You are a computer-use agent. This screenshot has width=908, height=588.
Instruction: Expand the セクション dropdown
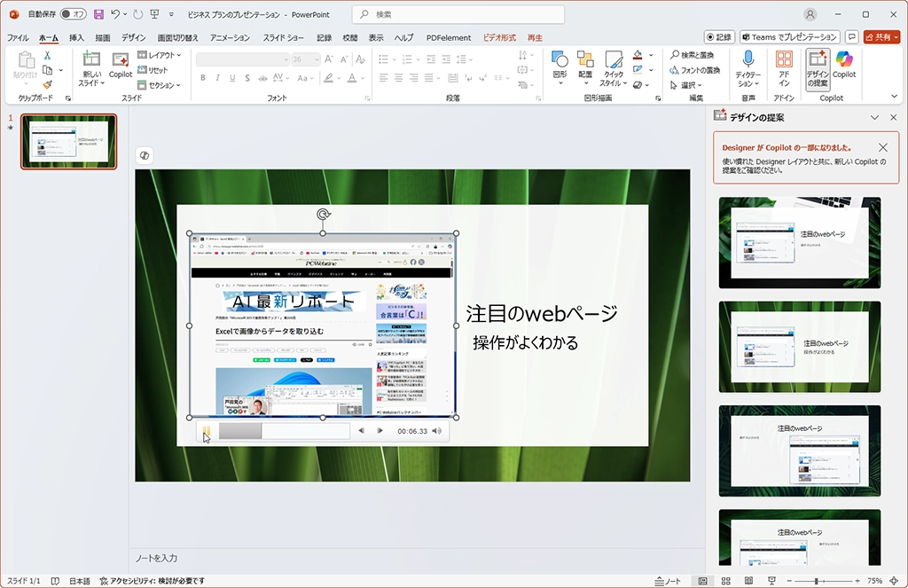click(x=160, y=85)
